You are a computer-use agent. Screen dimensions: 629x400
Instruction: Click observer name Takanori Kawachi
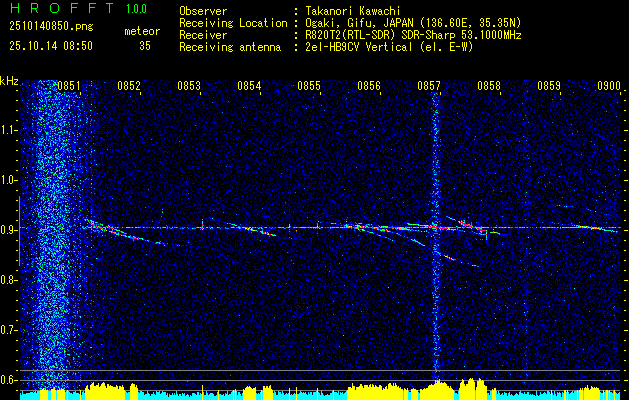352,11
